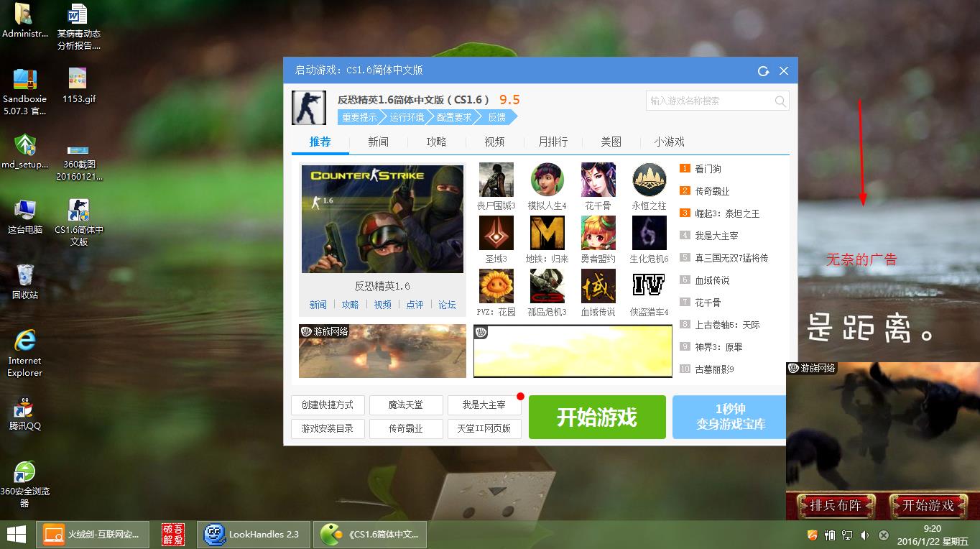
Task: Click ranking entry 崛起3:泰坦之王
Action: (x=727, y=213)
